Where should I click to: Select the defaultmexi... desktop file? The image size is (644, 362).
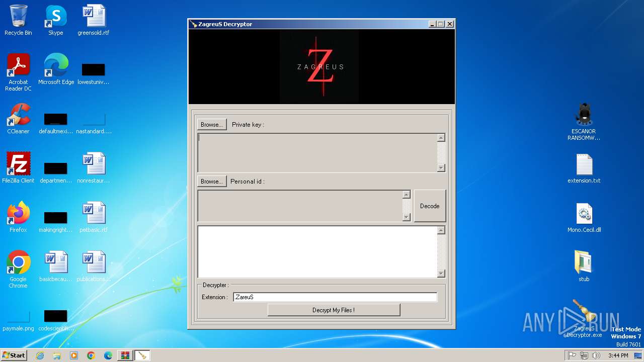point(56,122)
